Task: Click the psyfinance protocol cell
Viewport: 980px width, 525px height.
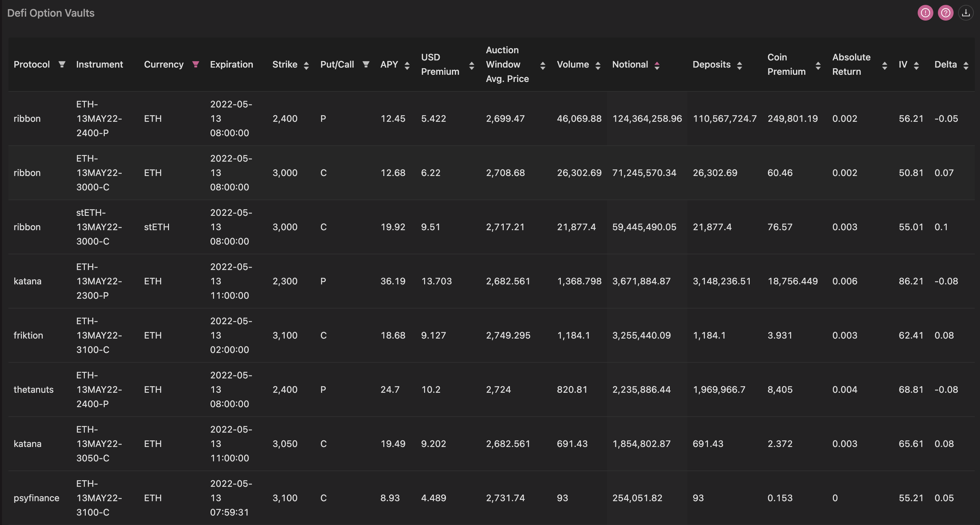Action: pyautogui.click(x=37, y=498)
